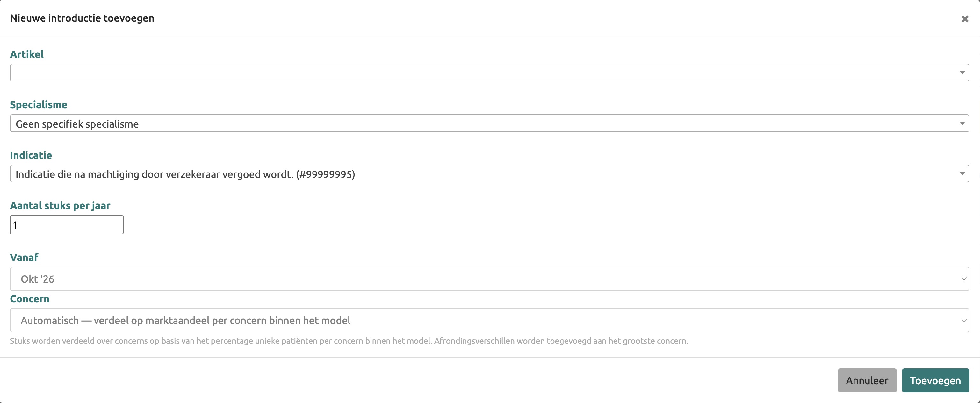Click the Annuleer button
The height and width of the screenshot is (403, 980).
[867, 380]
